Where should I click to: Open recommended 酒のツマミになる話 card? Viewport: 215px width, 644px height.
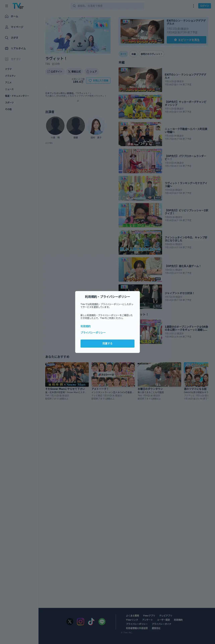(x=196, y=381)
